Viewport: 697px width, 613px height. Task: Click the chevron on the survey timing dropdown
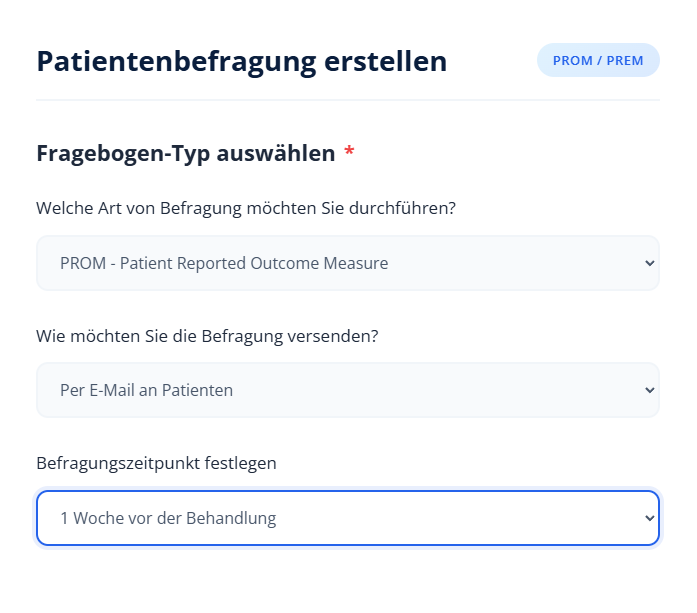click(x=649, y=518)
